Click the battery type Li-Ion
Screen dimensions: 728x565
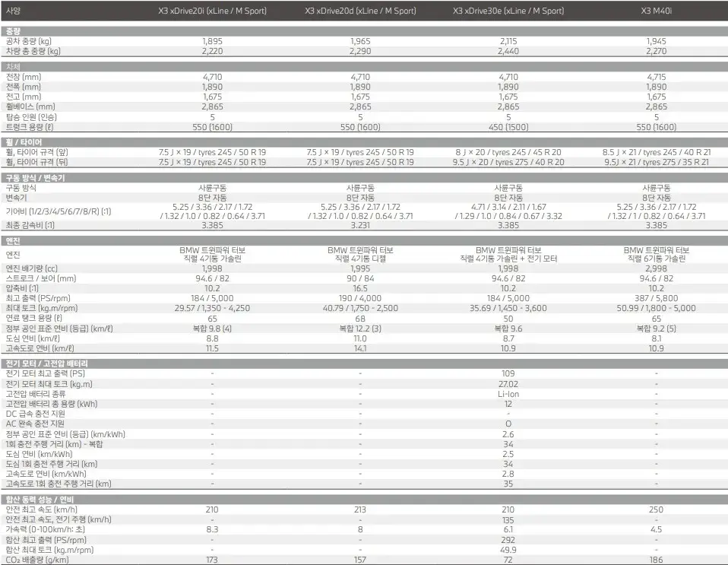[508, 394]
